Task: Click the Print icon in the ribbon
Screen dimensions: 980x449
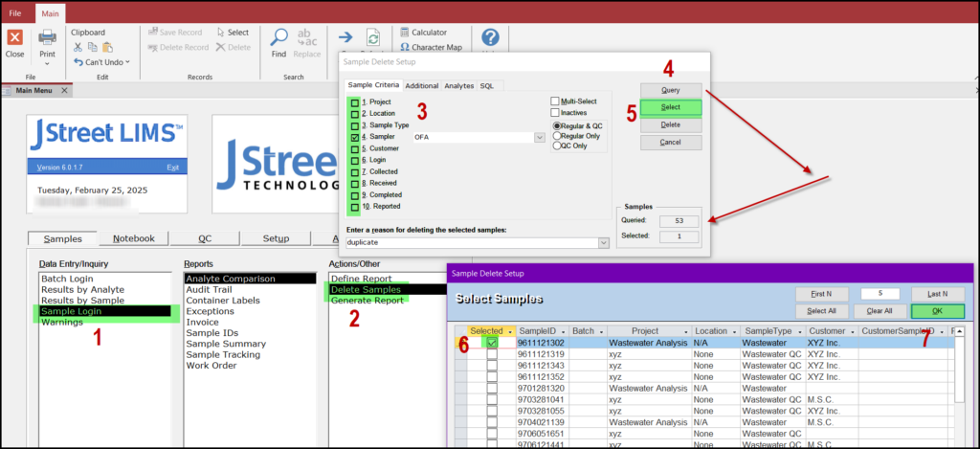Action: click(48, 37)
